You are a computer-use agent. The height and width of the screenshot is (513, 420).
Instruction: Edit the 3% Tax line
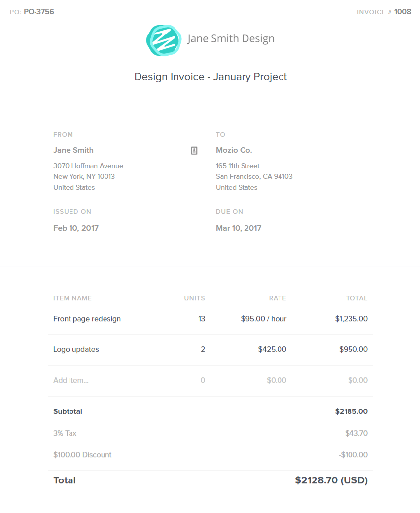click(x=65, y=433)
